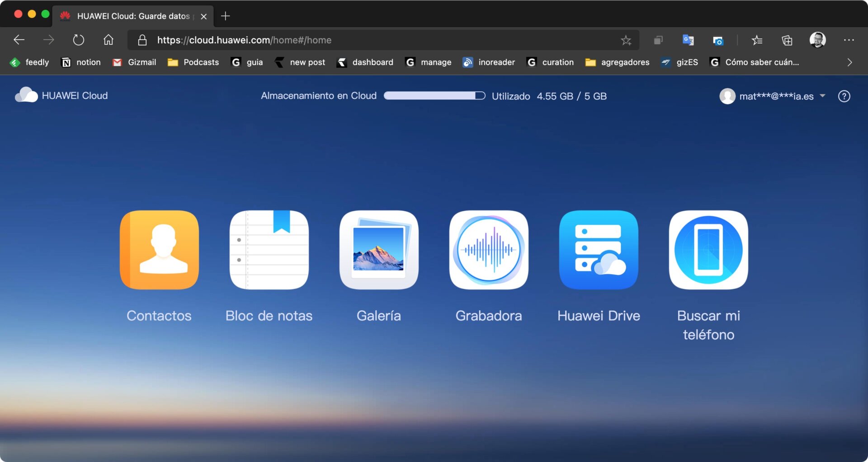
Task: Open the browser profile avatar
Action: tap(817, 40)
